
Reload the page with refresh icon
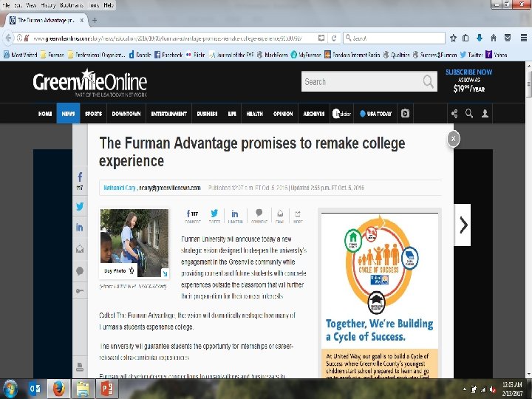(x=334, y=38)
